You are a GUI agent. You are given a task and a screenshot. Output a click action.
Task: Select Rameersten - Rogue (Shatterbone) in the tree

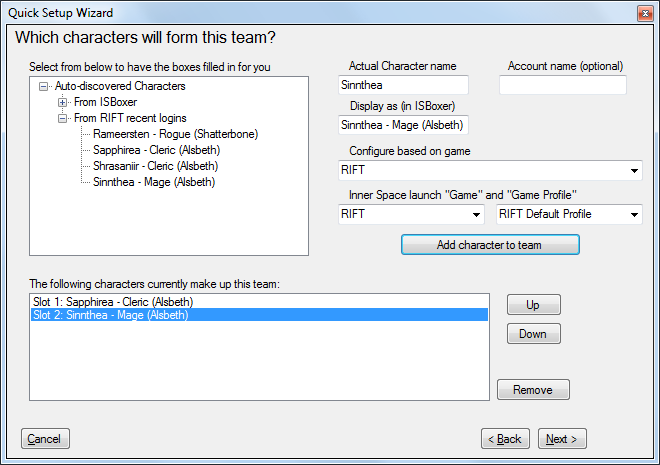pyautogui.click(x=176, y=134)
